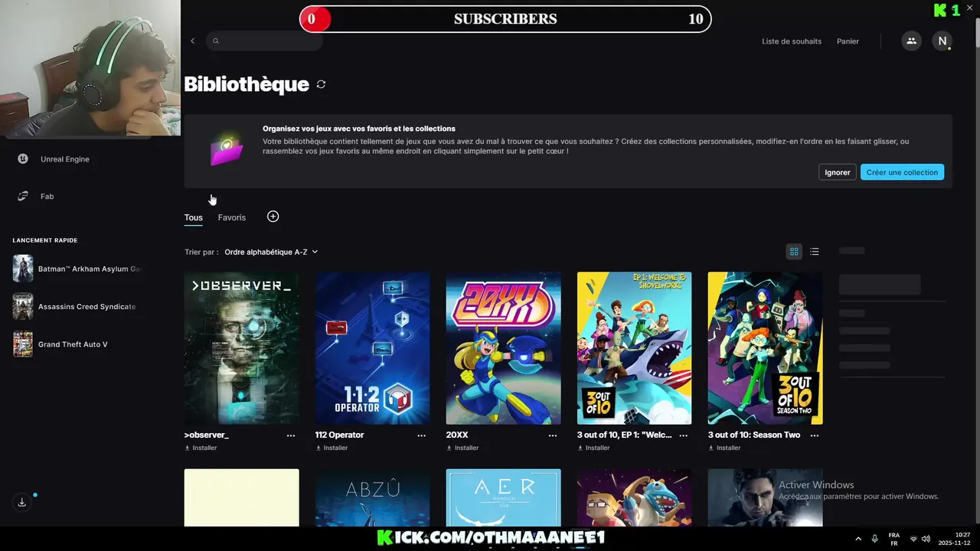Switch to grid view
This screenshot has height=551, width=980.
(794, 252)
